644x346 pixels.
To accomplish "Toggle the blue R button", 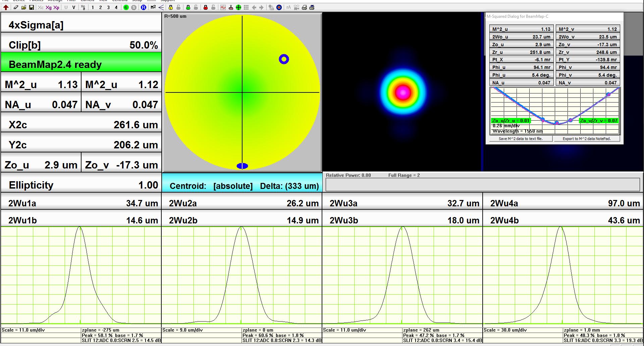I will [x=144, y=7].
